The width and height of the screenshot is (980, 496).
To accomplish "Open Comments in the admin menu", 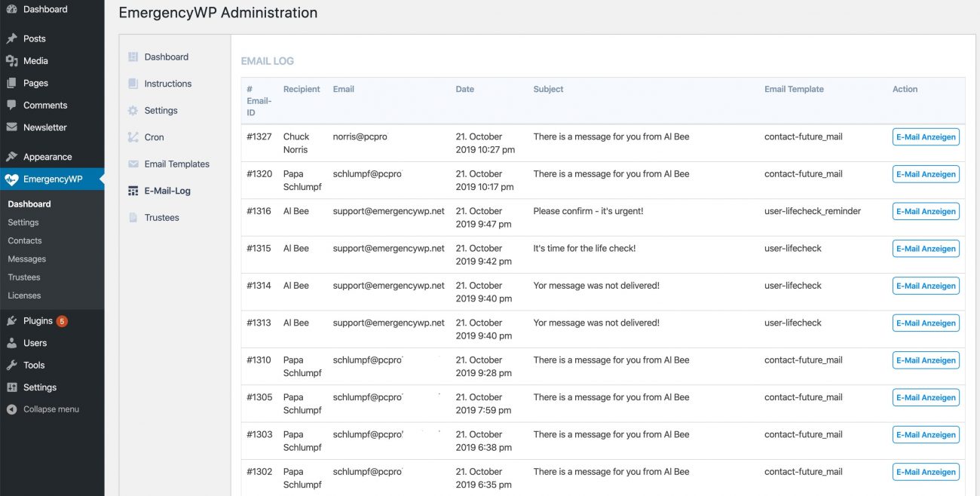I will (52, 106).
